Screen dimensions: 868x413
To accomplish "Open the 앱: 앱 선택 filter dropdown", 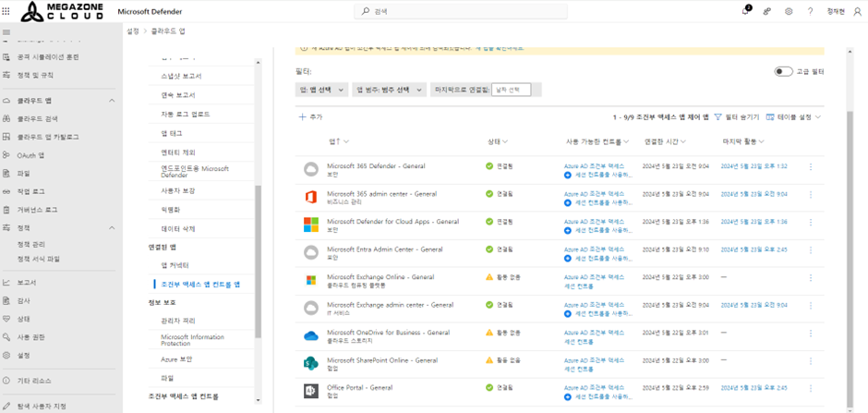I will click(x=321, y=90).
